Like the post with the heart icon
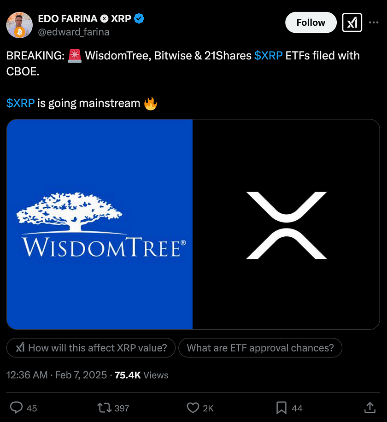Viewport: 387px width, 422px height. pyautogui.click(x=193, y=408)
